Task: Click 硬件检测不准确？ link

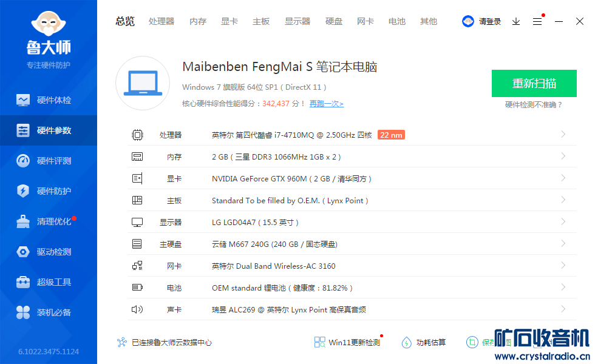Action: 534,104
